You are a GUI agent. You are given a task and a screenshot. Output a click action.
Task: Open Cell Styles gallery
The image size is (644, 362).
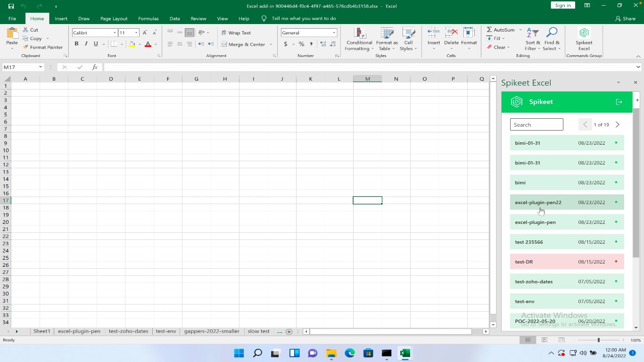408,39
